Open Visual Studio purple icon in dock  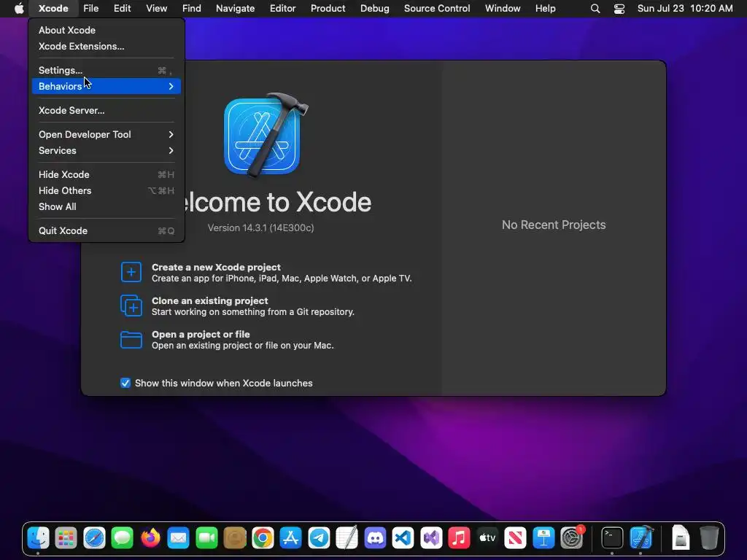[x=431, y=538]
